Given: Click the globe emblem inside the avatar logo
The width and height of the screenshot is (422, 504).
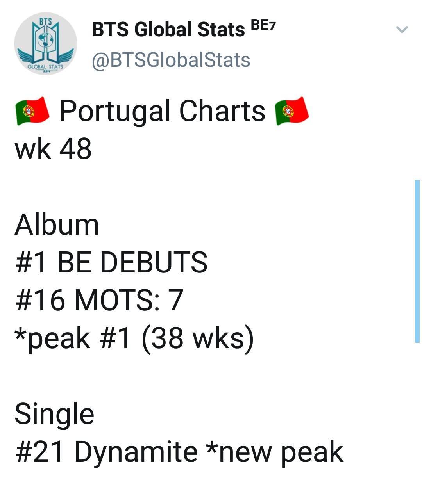Looking at the screenshot, I should (46, 40).
